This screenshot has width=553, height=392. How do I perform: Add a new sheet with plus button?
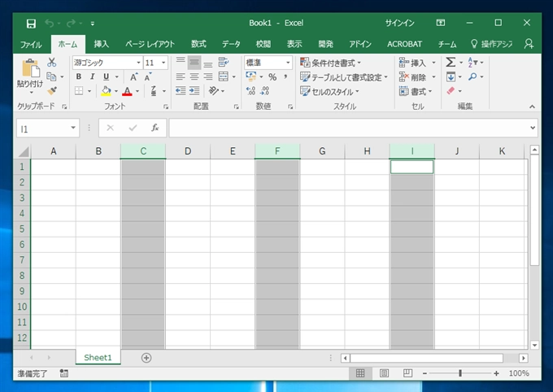click(x=146, y=358)
